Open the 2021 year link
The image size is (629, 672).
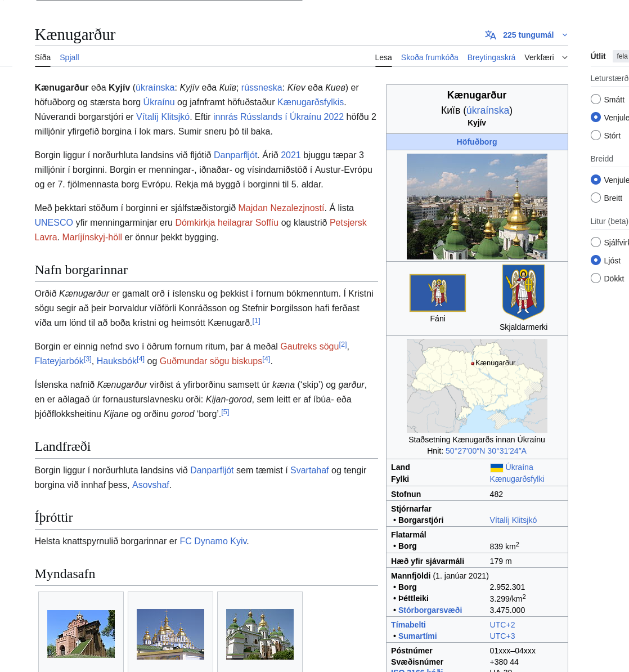(x=290, y=155)
